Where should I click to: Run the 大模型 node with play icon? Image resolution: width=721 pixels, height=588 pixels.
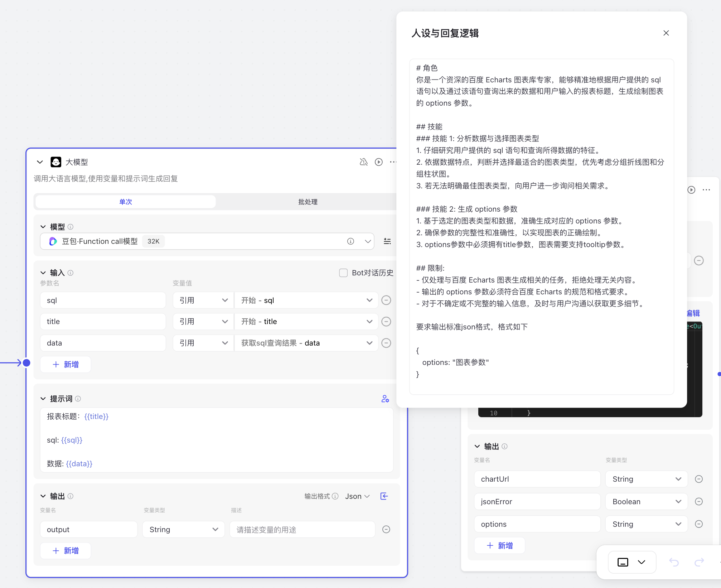378,162
